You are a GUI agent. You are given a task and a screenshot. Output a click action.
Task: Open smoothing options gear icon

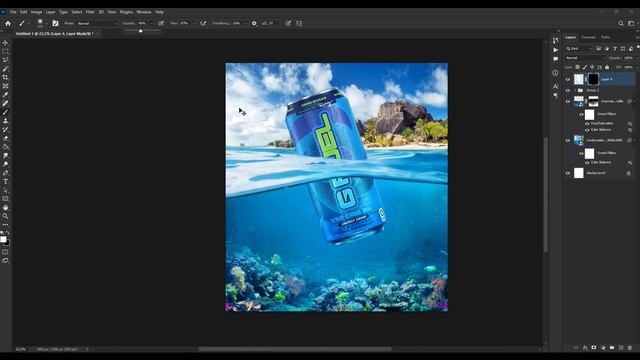254,24
